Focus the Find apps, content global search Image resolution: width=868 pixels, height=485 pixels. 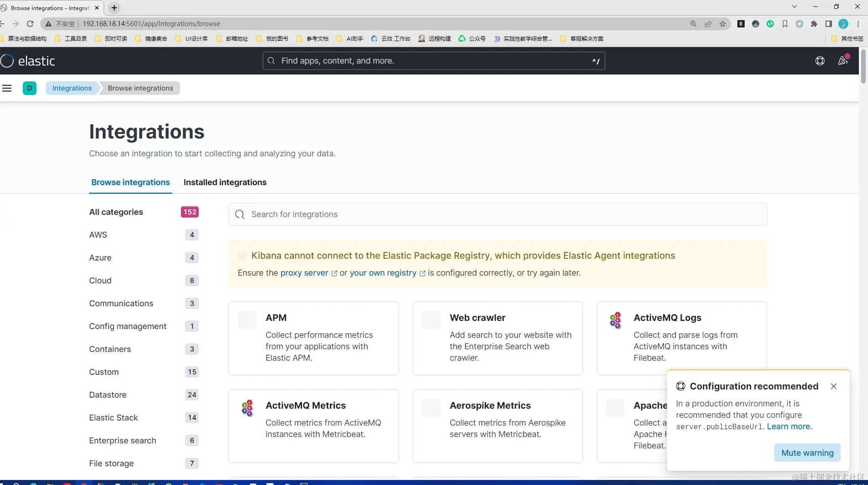434,61
